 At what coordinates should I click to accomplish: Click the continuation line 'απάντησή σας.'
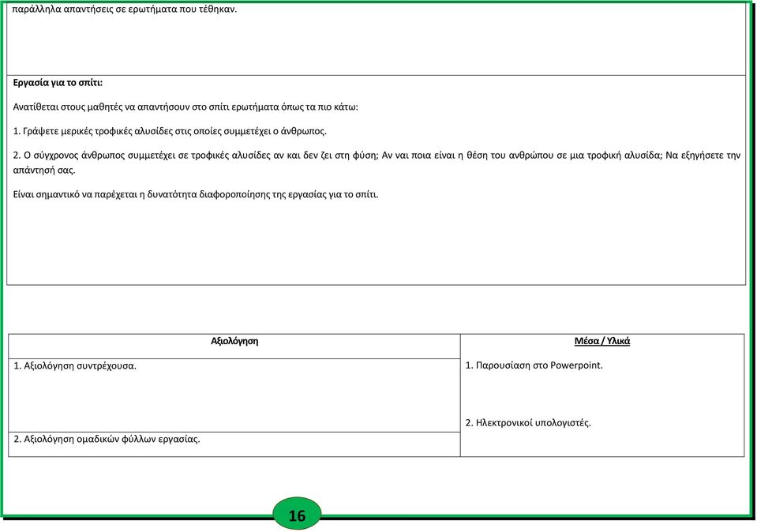(x=44, y=170)
